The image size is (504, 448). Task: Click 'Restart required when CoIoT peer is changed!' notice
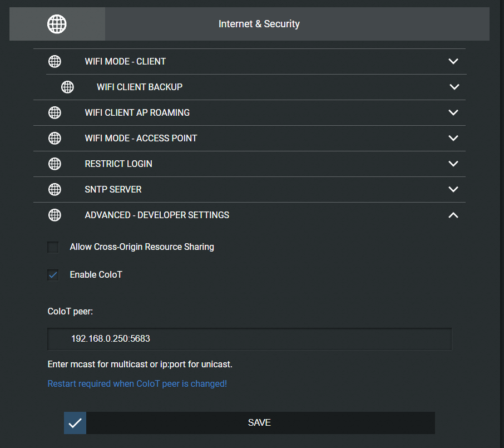tap(137, 383)
